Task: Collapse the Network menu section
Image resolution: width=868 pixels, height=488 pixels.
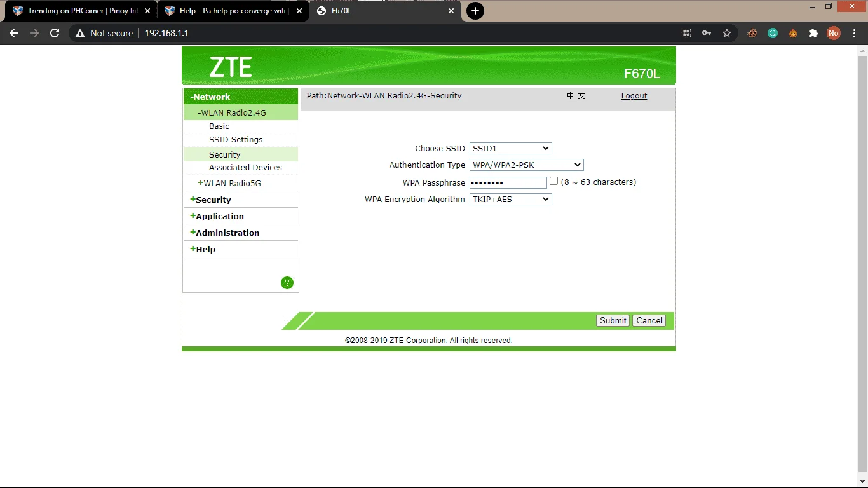Action: (241, 97)
